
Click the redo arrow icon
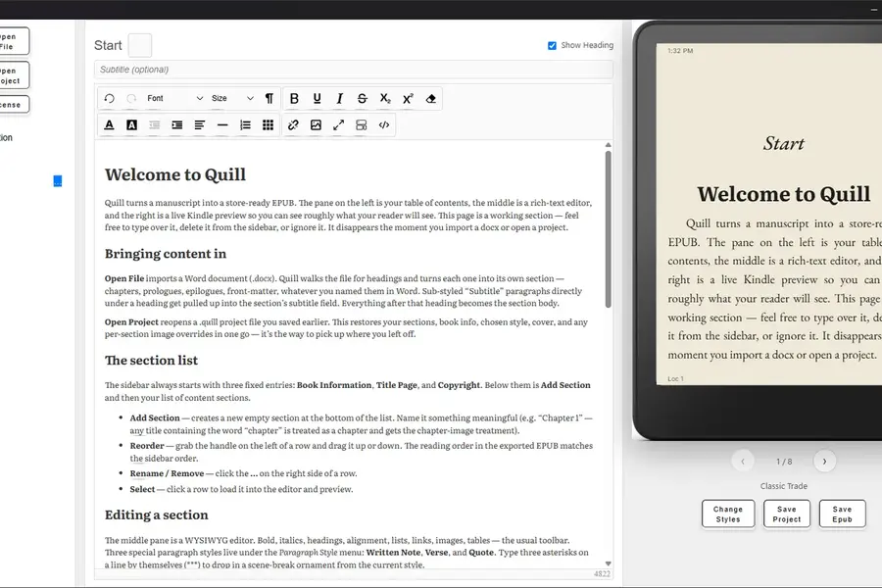click(131, 98)
